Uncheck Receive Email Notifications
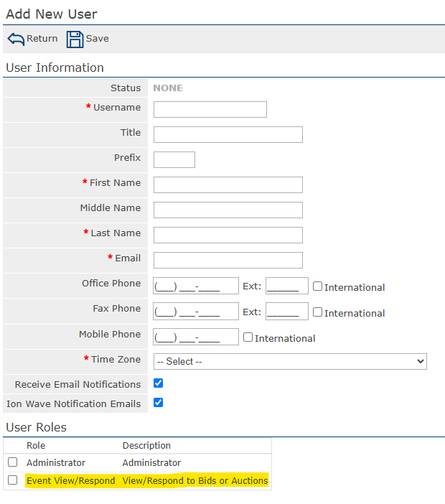This screenshot has width=445, height=504. click(x=158, y=383)
